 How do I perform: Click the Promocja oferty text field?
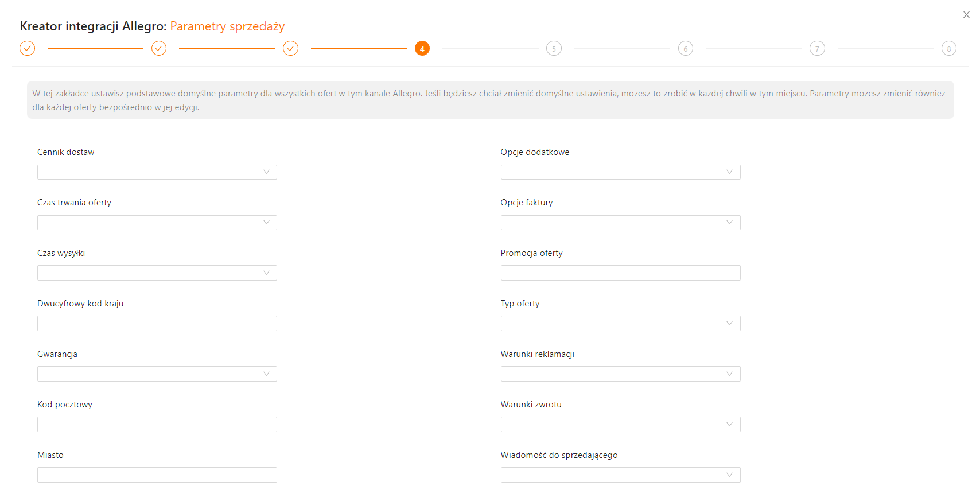click(x=620, y=273)
